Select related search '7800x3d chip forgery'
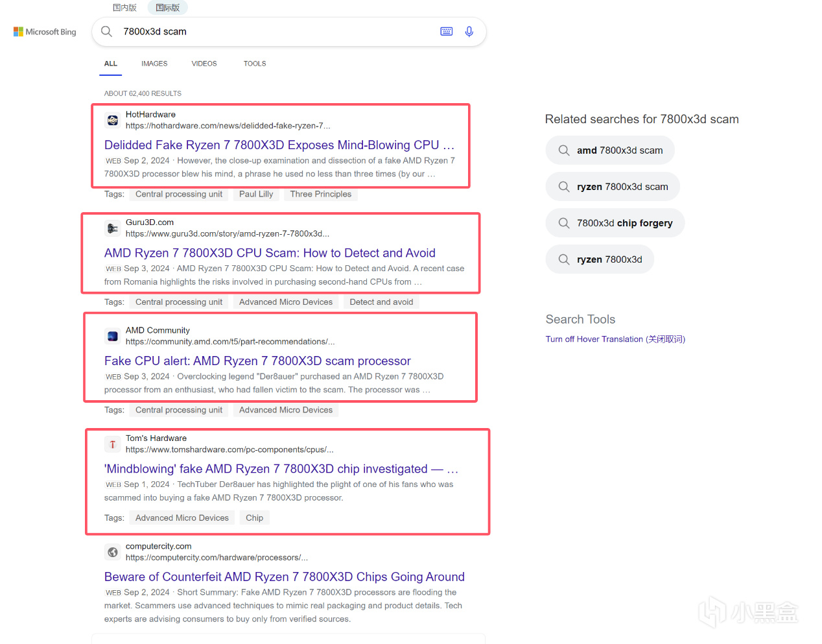This screenshot has height=644, width=822. 615,223
